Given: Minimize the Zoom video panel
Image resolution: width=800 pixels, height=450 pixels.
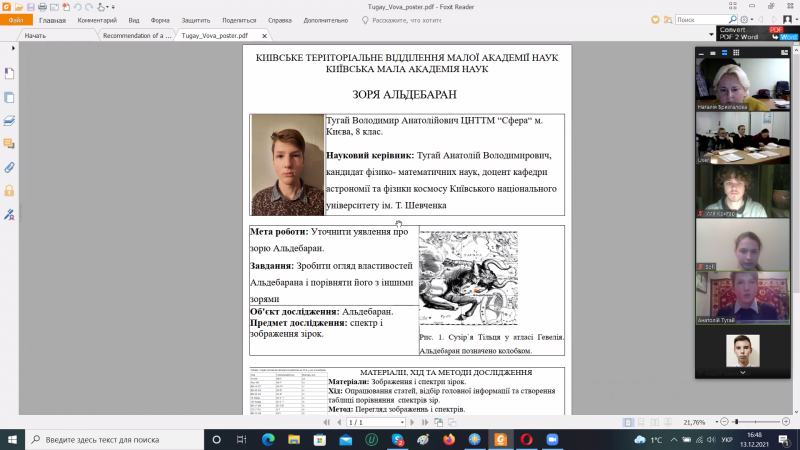Looking at the screenshot, I should tap(701, 53).
